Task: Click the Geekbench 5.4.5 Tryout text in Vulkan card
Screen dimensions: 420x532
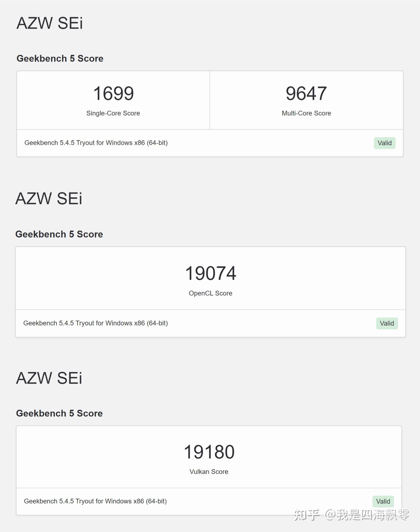Action: tap(95, 501)
